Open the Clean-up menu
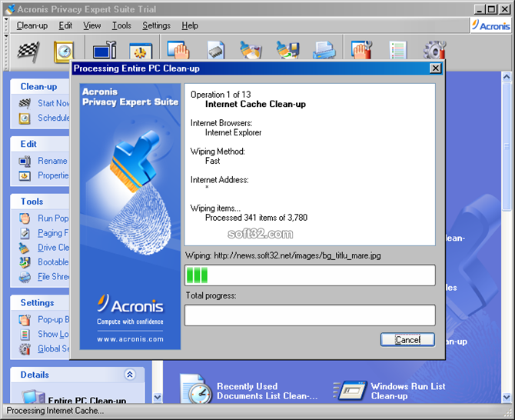Viewport: 515px width, 420px height. tap(32, 25)
